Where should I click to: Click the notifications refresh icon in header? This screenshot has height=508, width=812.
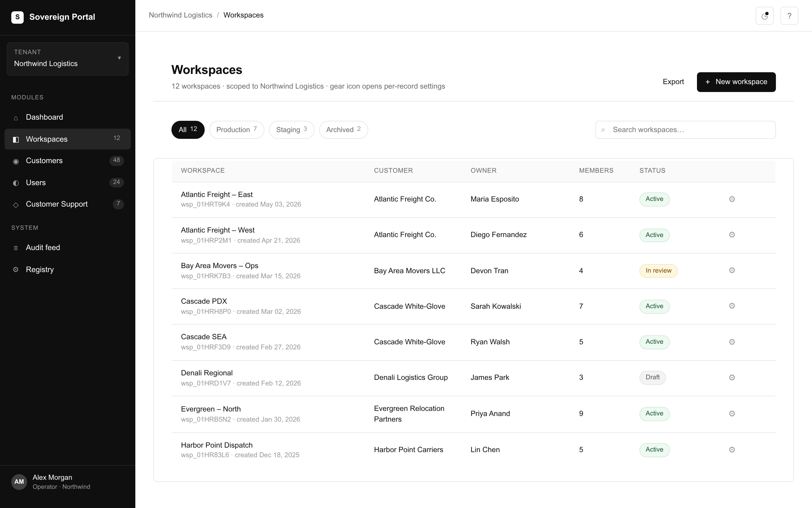[764, 16]
